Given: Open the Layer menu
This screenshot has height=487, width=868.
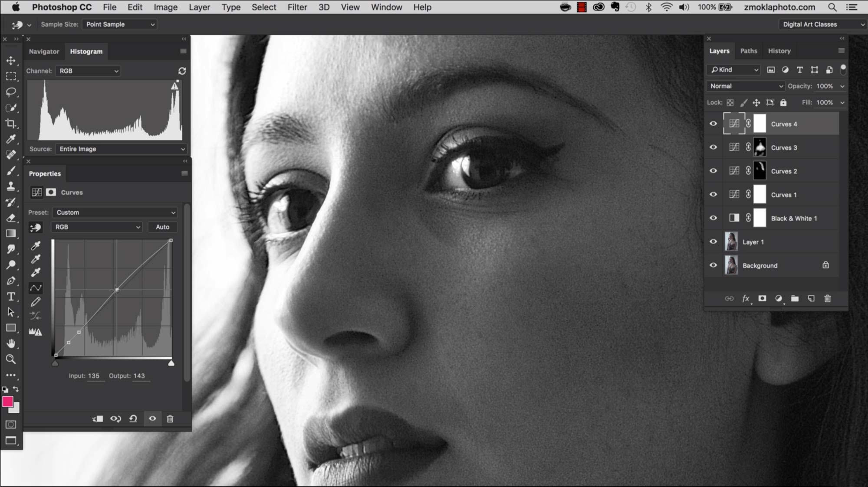Looking at the screenshot, I should [199, 7].
